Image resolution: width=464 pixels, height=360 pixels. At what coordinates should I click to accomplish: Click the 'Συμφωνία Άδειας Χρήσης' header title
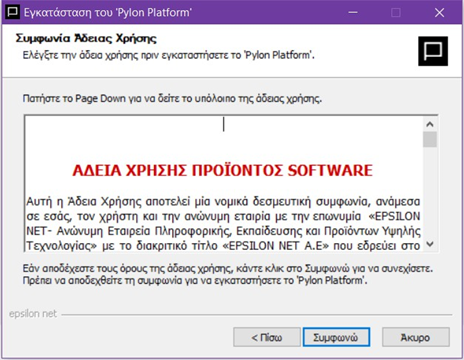[86, 38]
